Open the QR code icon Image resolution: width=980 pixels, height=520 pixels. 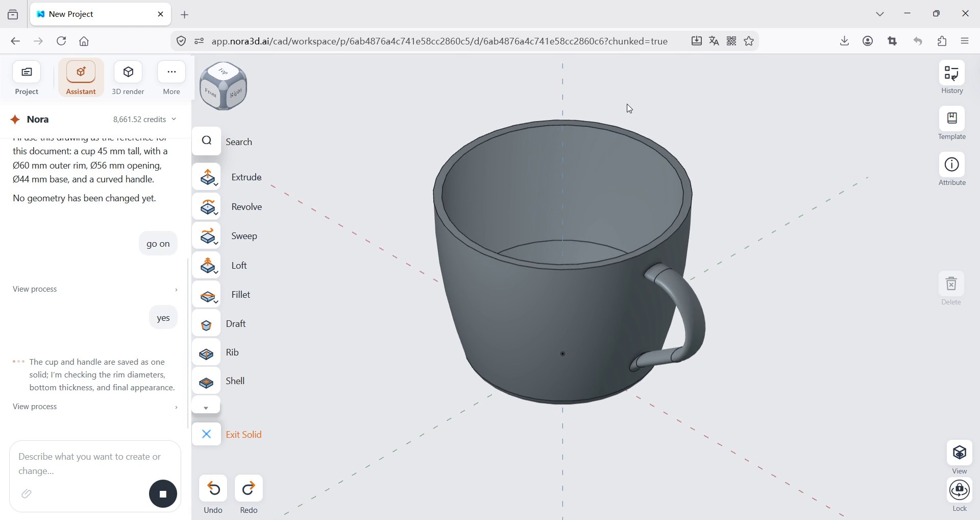732,41
